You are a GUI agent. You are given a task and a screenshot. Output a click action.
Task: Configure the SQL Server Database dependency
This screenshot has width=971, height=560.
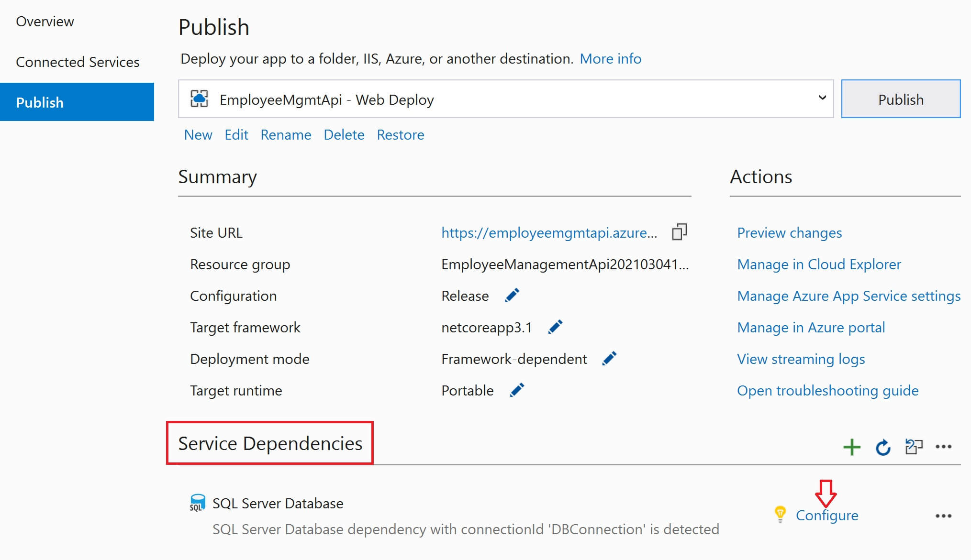(827, 516)
